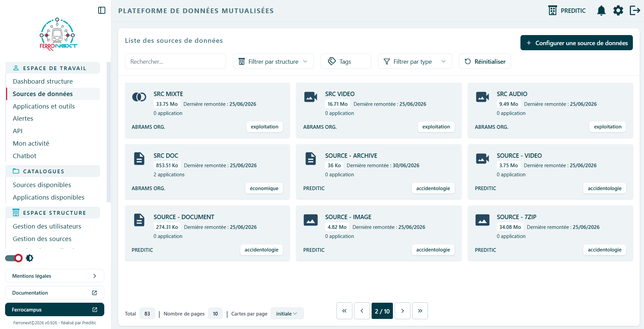
Task: Click the brightness theme icon
Action: pyautogui.click(x=30, y=258)
